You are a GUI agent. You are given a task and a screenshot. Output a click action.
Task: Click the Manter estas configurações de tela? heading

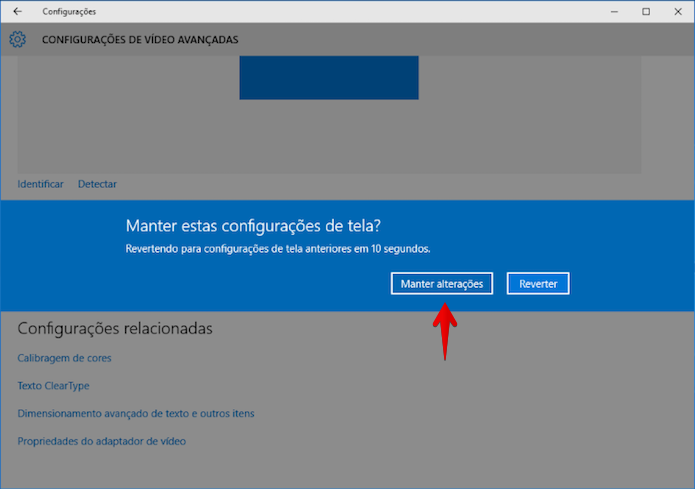[253, 226]
